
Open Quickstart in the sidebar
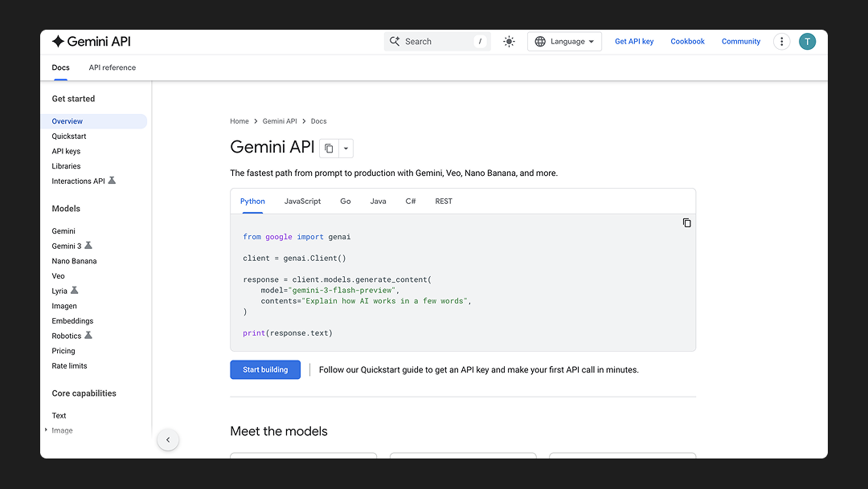[69, 136]
